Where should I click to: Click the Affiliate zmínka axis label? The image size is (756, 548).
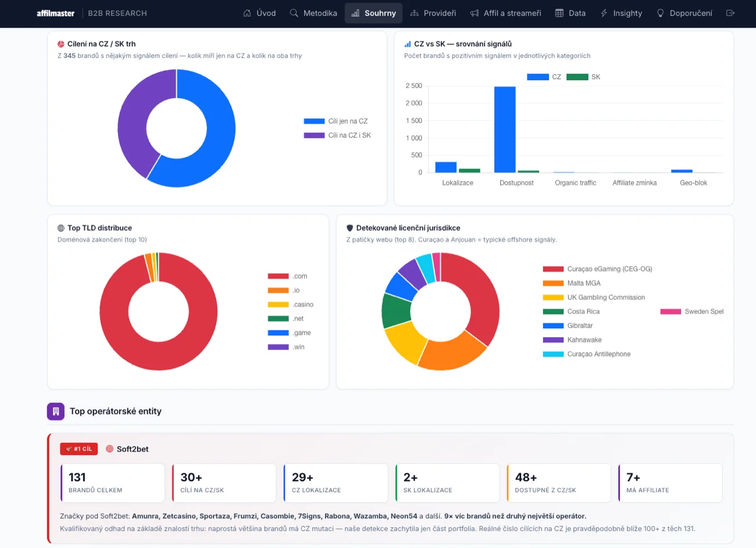(634, 183)
